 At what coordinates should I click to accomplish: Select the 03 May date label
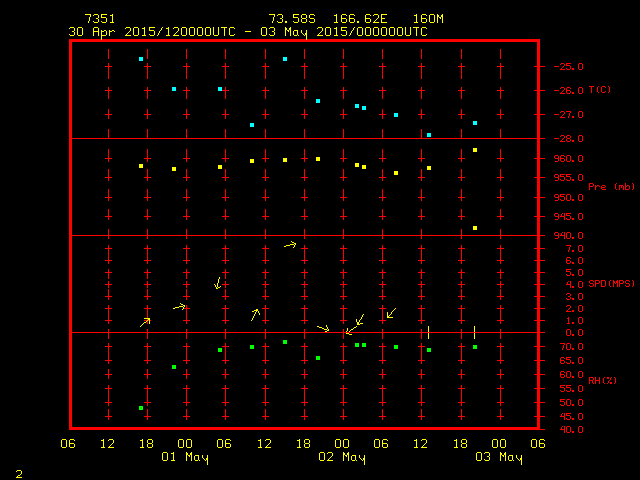[x=498, y=458]
